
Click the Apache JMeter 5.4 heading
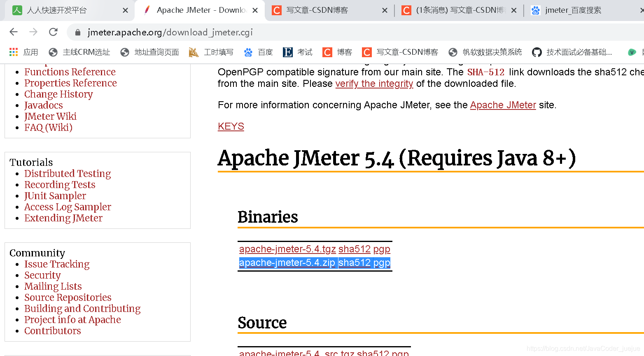click(397, 158)
